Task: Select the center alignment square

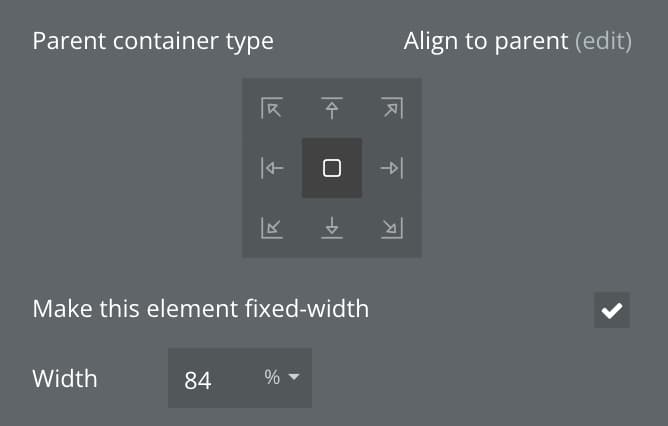Action: click(332, 168)
